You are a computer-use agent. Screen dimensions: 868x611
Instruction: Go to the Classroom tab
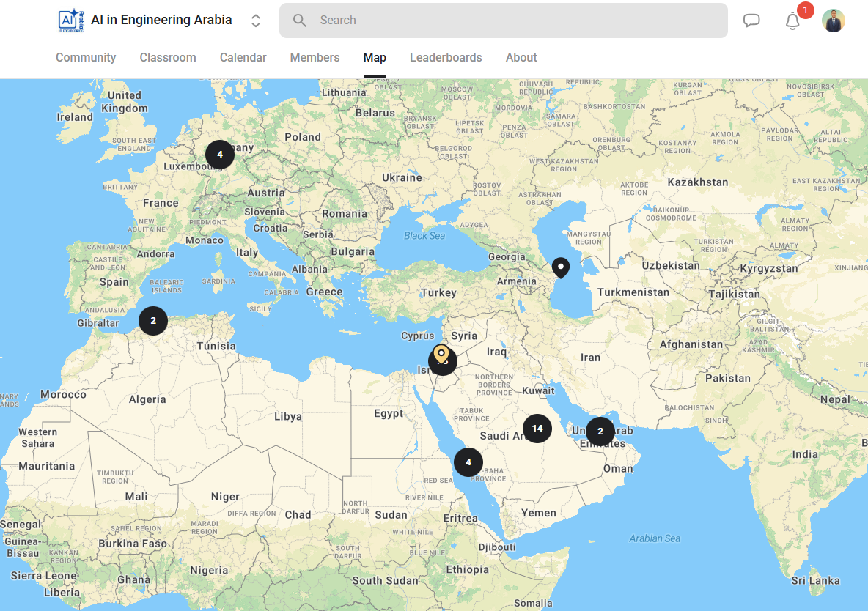point(168,58)
